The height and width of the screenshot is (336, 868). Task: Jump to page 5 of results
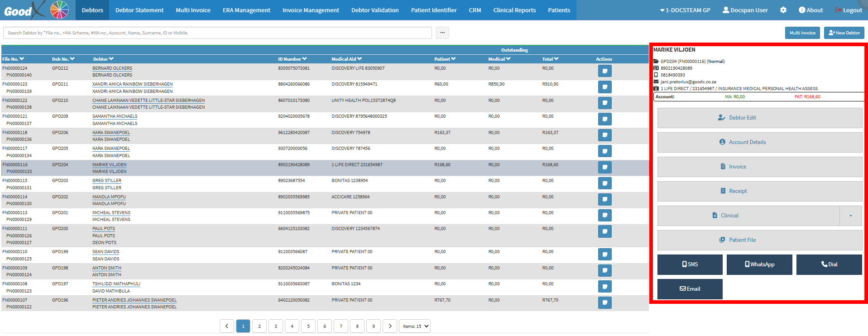308,326
